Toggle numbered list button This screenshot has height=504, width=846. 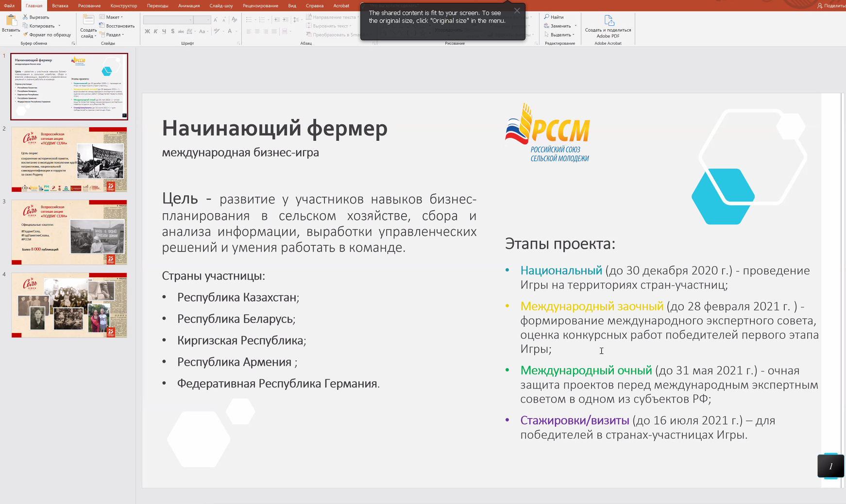[x=263, y=20]
